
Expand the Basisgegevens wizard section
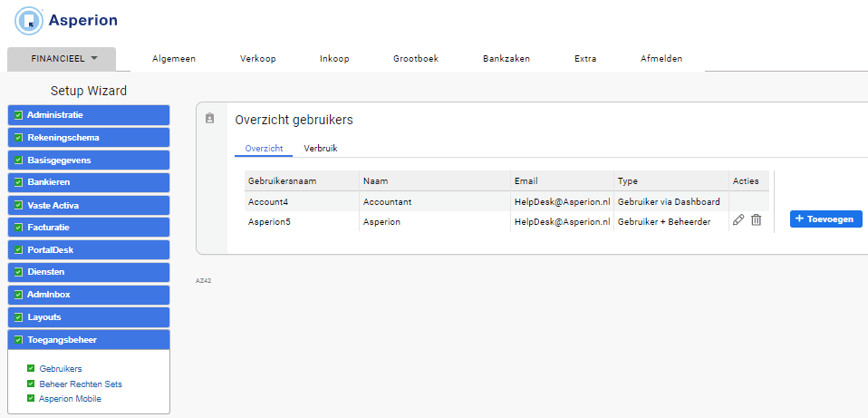coord(89,160)
